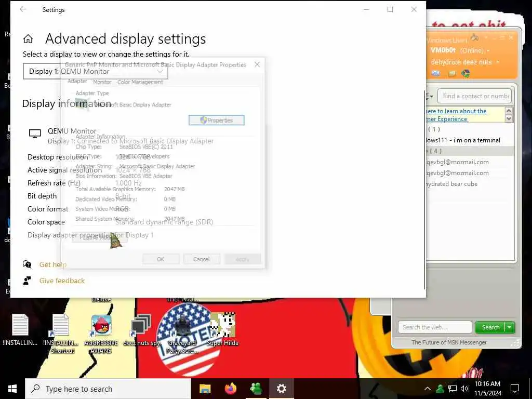Viewport: 532px width, 399px height.
Task: Click the volume speaker tray icon
Action: point(464,389)
